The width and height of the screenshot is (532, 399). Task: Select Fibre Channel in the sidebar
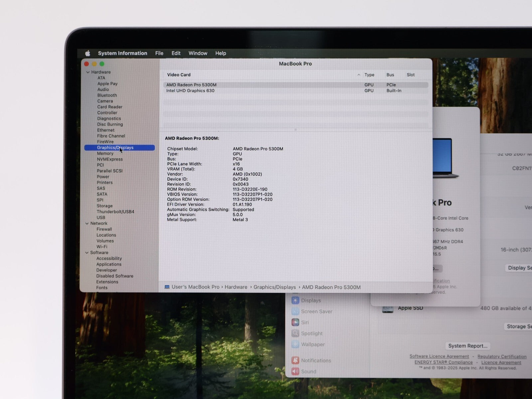click(x=111, y=136)
